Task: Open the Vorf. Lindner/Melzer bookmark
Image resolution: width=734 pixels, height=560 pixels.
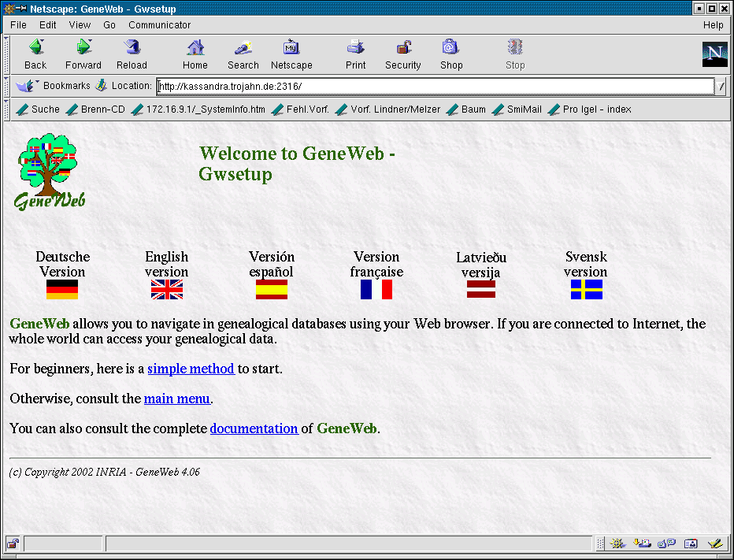Action: [x=388, y=109]
